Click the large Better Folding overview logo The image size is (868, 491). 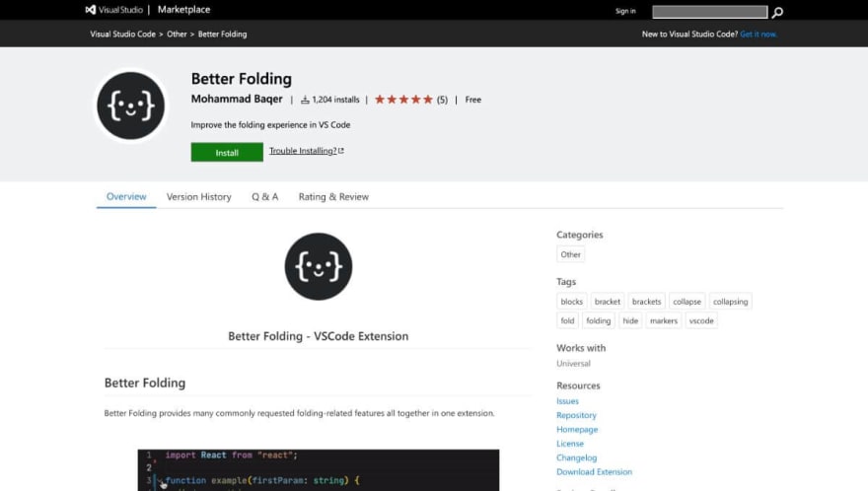pyautogui.click(x=319, y=266)
